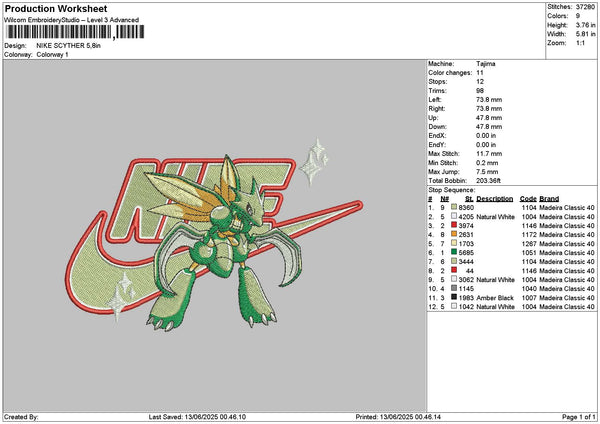The width and height of the screenshot is (600, 424).
Task: Click the Description column header
Action: click(x=494, y=199)
